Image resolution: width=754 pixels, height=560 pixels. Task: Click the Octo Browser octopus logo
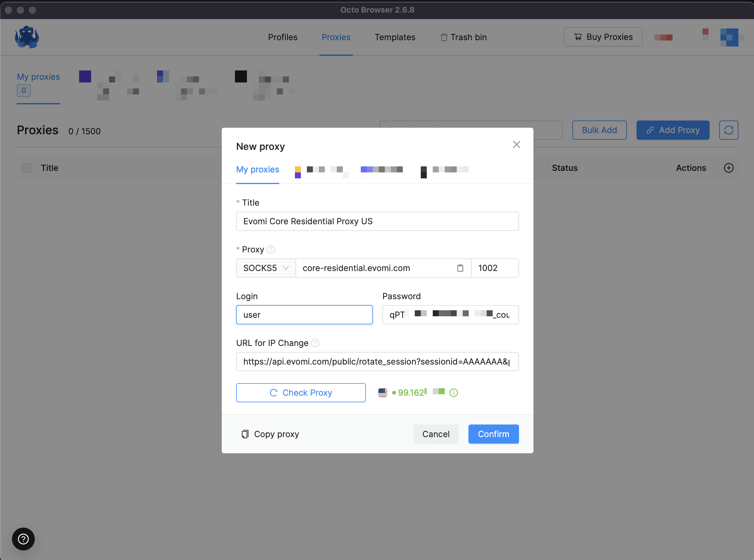27,37
